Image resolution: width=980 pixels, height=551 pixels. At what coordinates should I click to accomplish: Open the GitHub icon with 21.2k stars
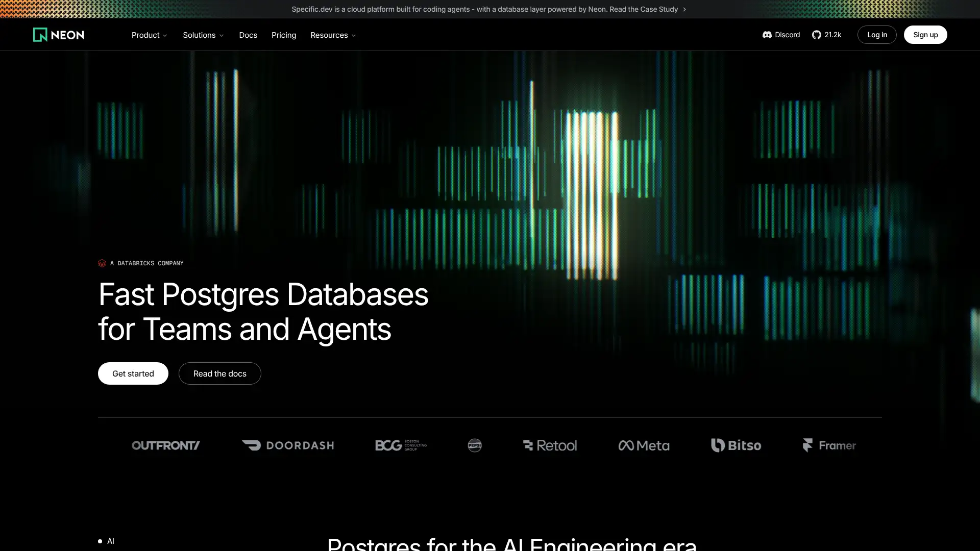click(817, 35)
